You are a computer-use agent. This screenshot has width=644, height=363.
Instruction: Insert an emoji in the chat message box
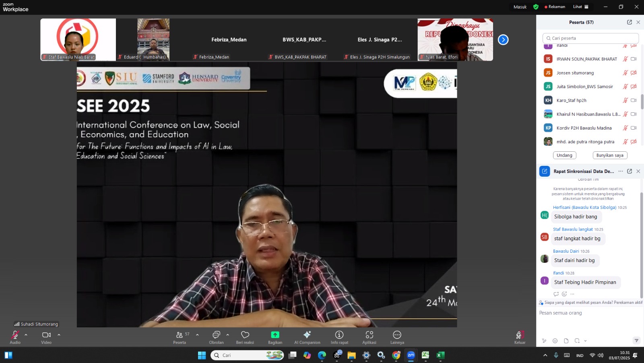pyautogui.click(x=555, y=340)
